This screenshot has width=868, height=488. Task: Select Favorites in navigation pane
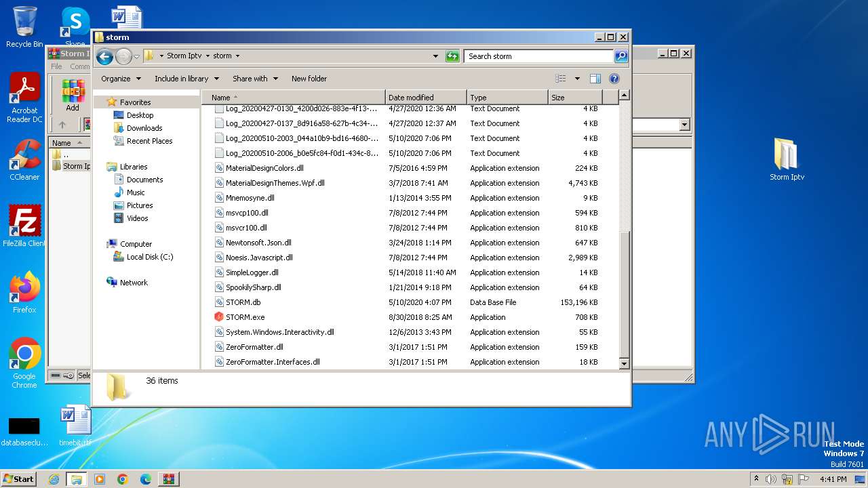136,102
